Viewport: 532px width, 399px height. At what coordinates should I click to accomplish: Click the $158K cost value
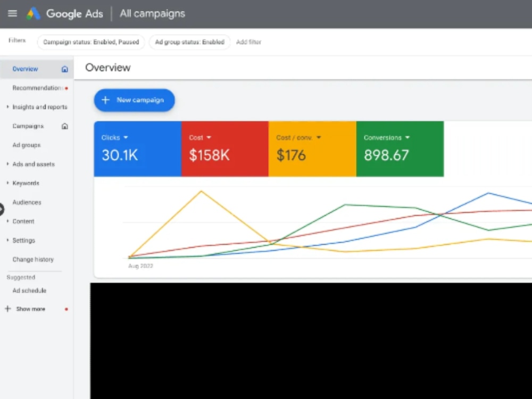point(209,155)
